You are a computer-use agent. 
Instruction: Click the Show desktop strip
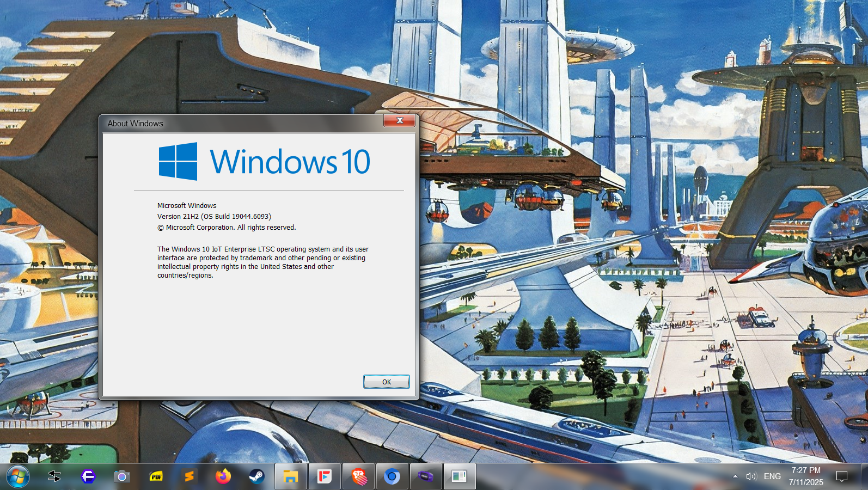point(865,476)
